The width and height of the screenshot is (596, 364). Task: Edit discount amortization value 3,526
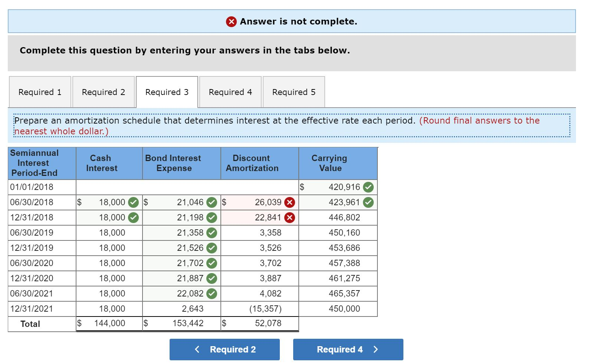260,248
